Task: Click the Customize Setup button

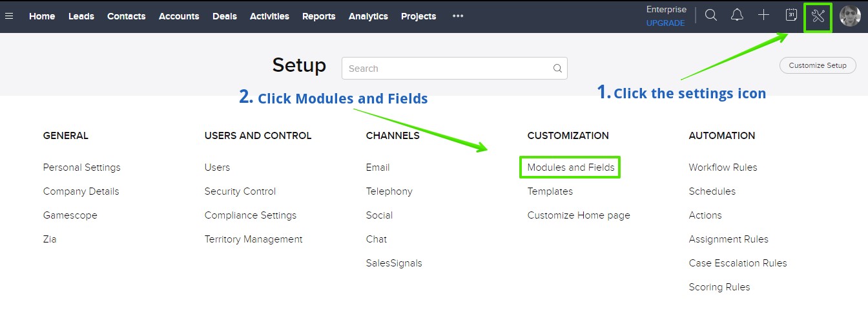Action: [x=818, y=65]
